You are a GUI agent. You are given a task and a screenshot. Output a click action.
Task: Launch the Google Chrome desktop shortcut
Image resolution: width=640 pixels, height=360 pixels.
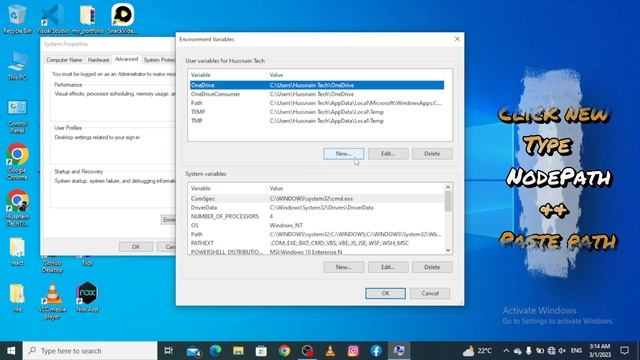[x=17, y=161]
